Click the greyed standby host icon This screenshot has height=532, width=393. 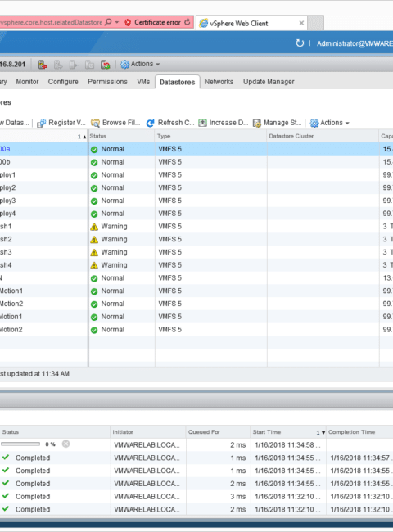tap(89, 65)
